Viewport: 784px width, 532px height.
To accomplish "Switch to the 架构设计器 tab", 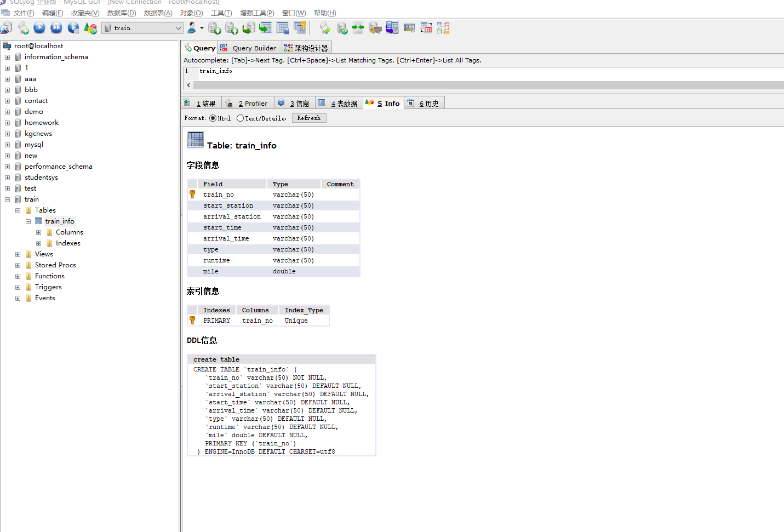I will pyautogui.click(x=307, y=48).
